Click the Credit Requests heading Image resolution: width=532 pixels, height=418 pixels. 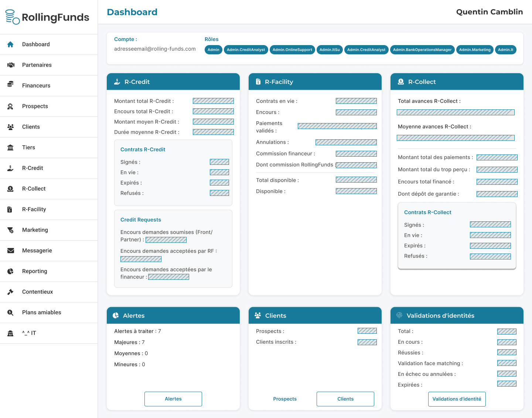pyautogui.click(x=141, y=220)
